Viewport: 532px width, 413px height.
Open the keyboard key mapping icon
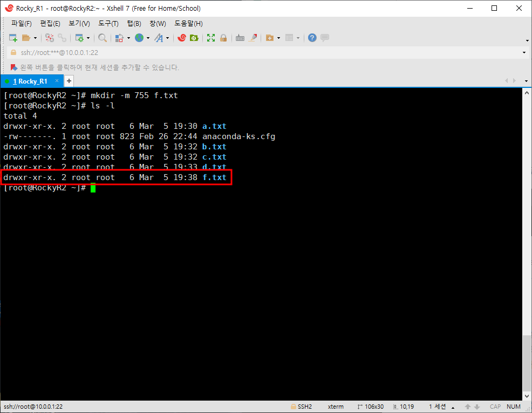[240, 38]
